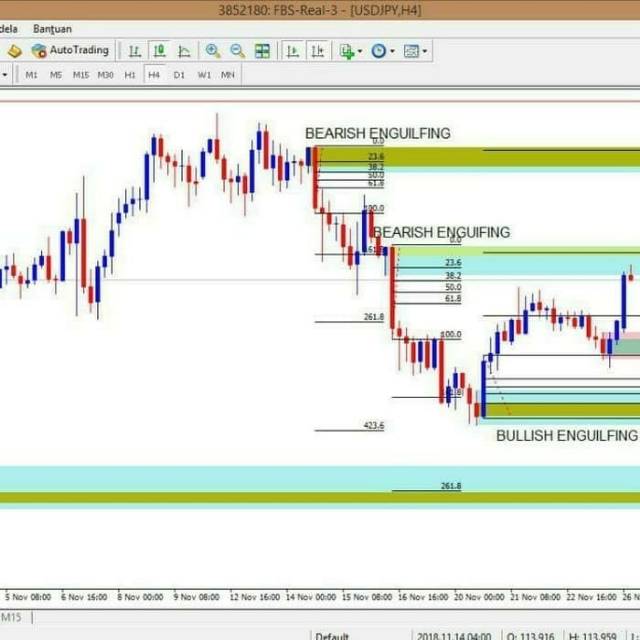Select the M15 timeframe in toolbar

coord(81,75)
